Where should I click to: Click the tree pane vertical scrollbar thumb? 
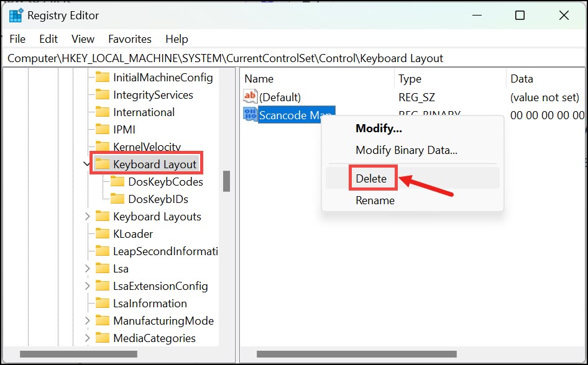coord(226,181)
